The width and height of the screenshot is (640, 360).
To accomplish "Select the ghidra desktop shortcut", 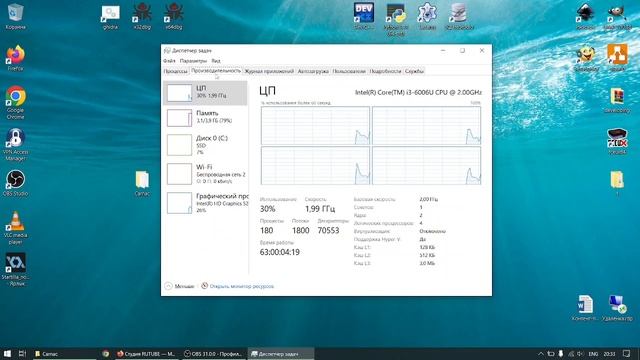I will tap(110, 17).
